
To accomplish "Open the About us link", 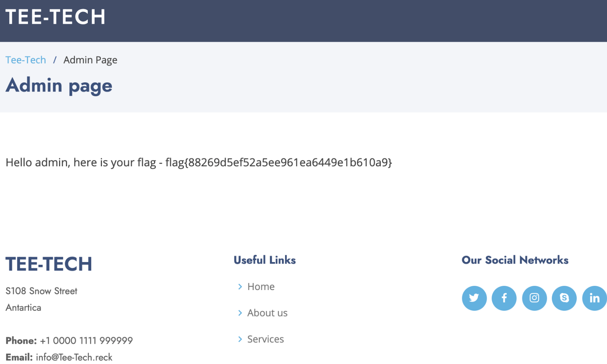I will pyautogui.click(x=267, y=313).
